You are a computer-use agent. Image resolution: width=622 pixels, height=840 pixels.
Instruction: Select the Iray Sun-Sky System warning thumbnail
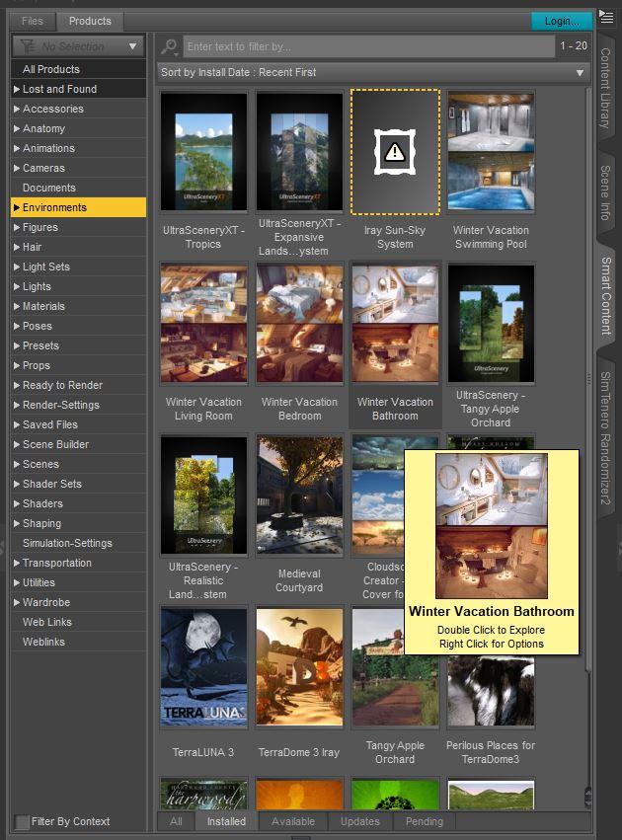tap(395, 152)
